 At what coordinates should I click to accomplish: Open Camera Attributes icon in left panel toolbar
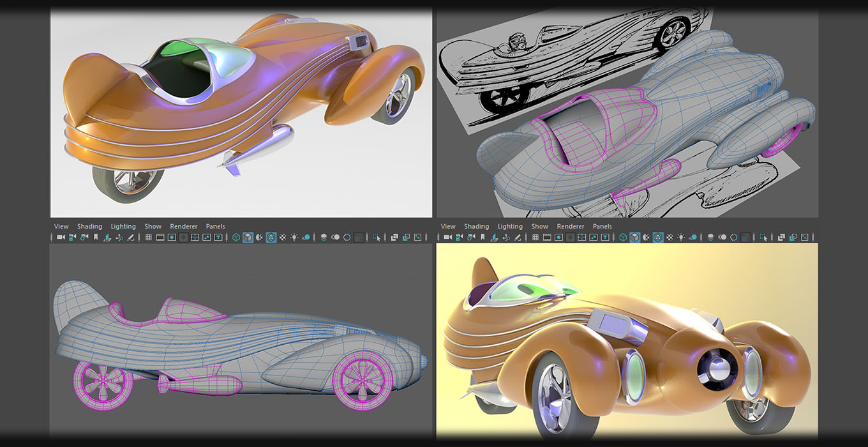84,237
